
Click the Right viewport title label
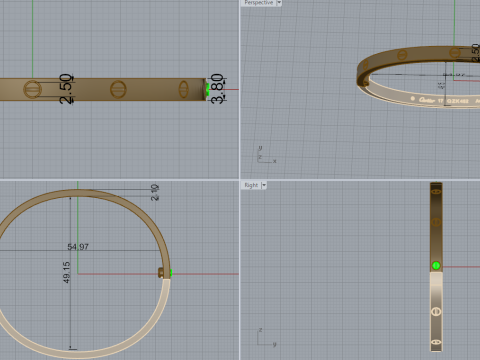pyautogui.click(x=251, y=185)
